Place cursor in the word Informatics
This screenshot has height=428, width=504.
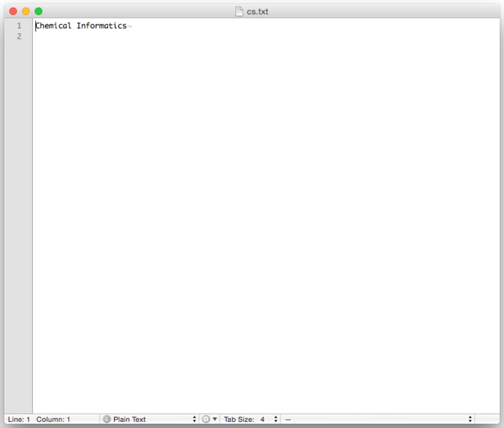[x=102, y=26]
